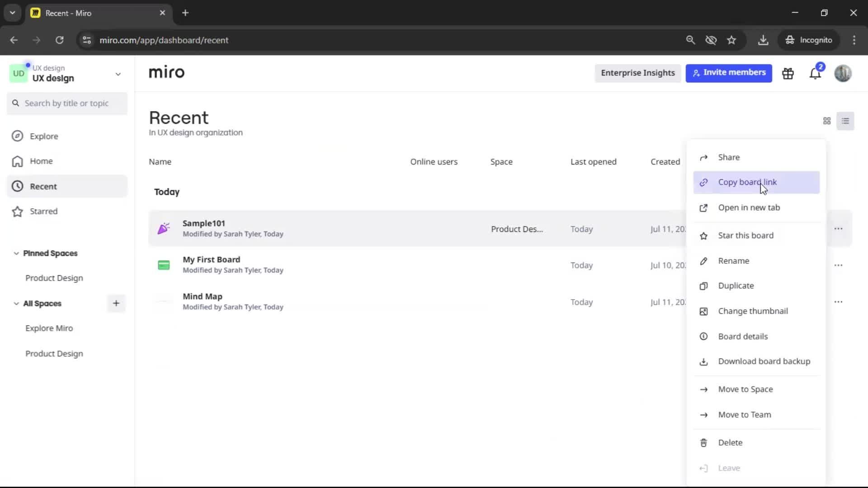Open pinned Product Design space
The width and height of the screenshot is (868, 488).
(54, 278)
